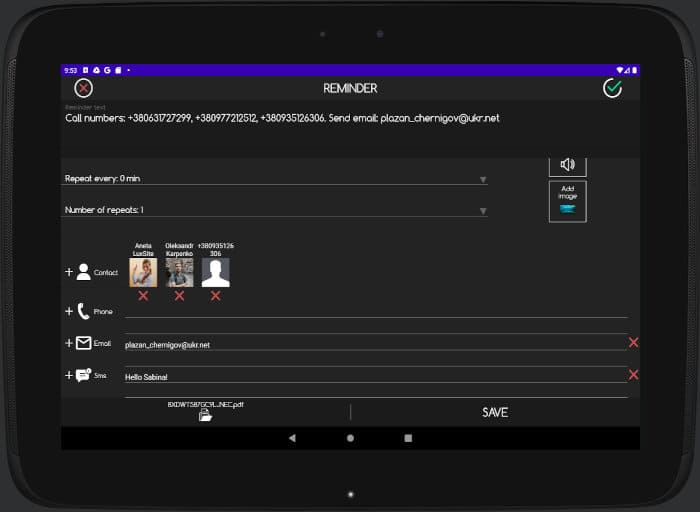
Task: Open the +380935126306 placeholder avatar
Action: point(216,272)
